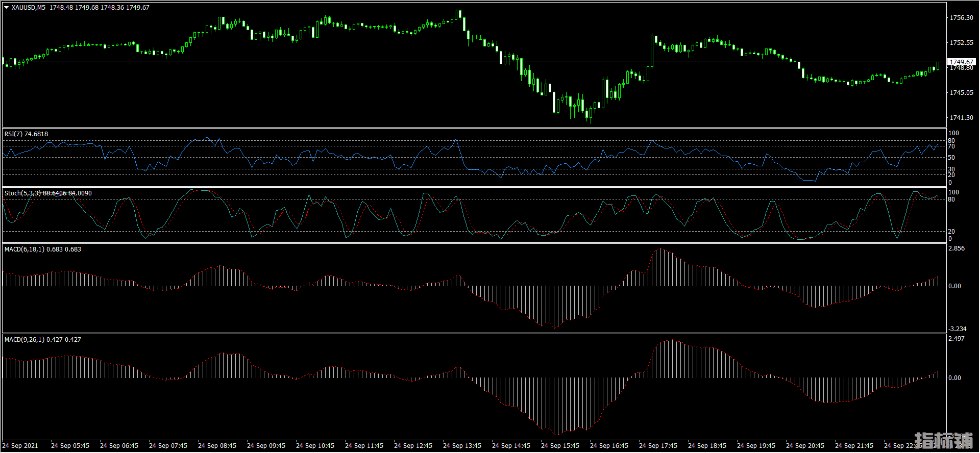Click the -3.234 MACD scale value
The width and height of the screenshot is (980, 453).
click(x=957, y=329)
